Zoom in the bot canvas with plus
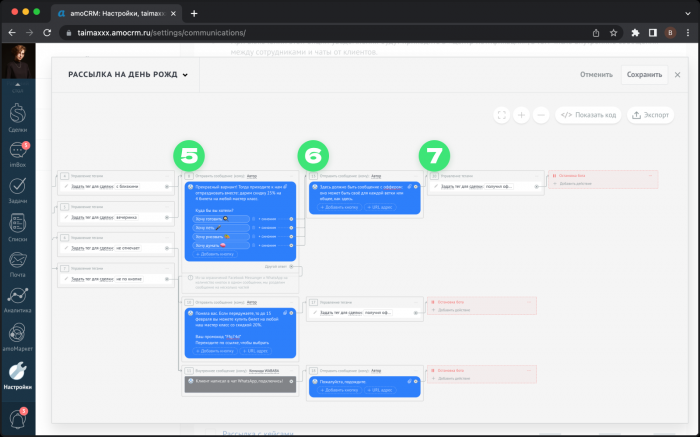 [521, 115]
